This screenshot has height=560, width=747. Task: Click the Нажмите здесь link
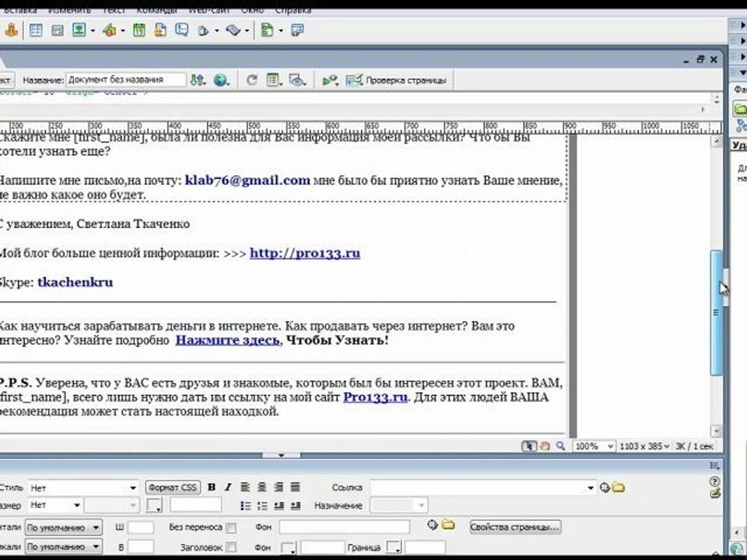click(x=227, y=340)
